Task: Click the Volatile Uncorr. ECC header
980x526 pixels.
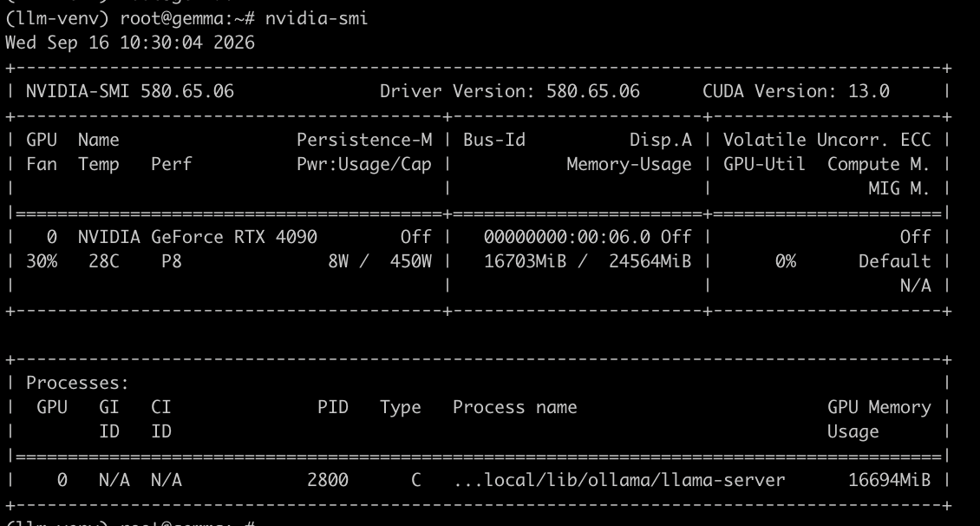Action: click(x=827, y=140)
